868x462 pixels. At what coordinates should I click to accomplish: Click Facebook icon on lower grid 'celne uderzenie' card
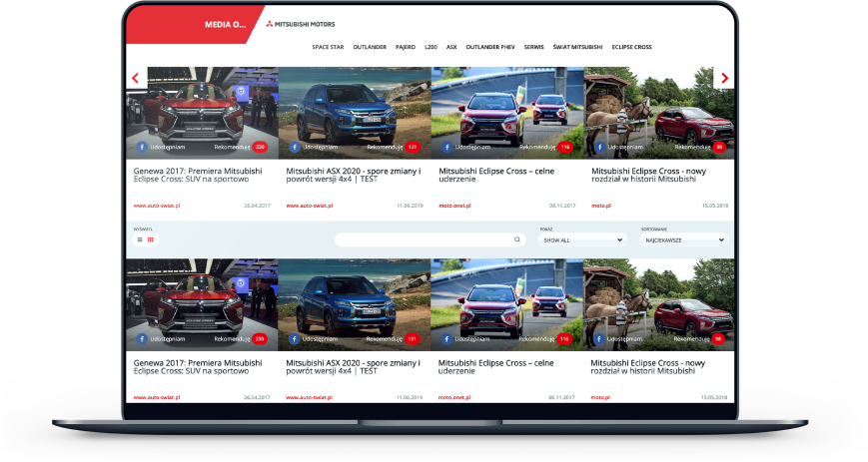(446, 338)
